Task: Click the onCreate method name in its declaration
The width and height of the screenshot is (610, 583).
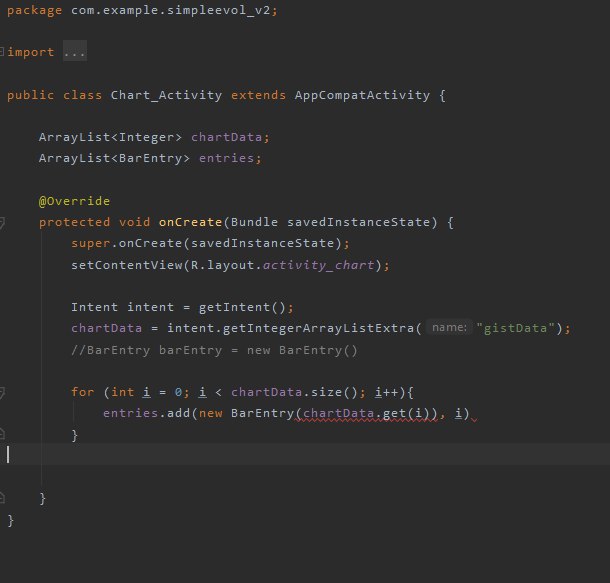Action: [x=190, y=222]
